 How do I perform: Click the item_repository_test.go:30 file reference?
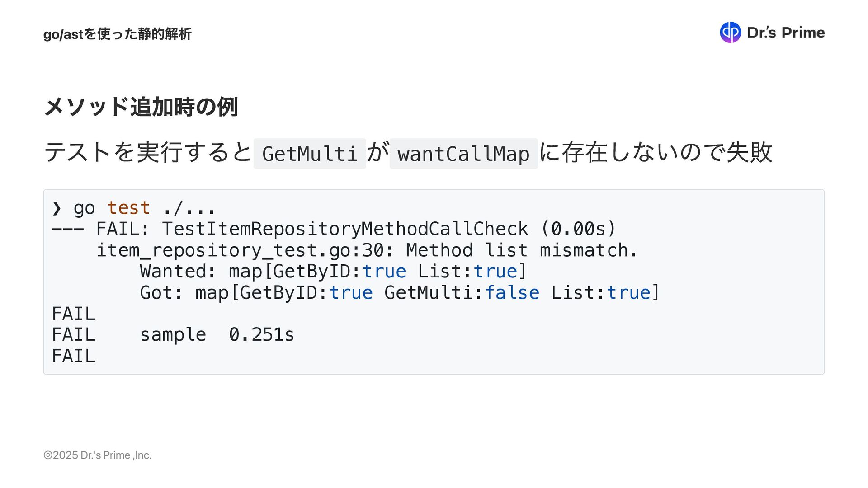(240, 250)
